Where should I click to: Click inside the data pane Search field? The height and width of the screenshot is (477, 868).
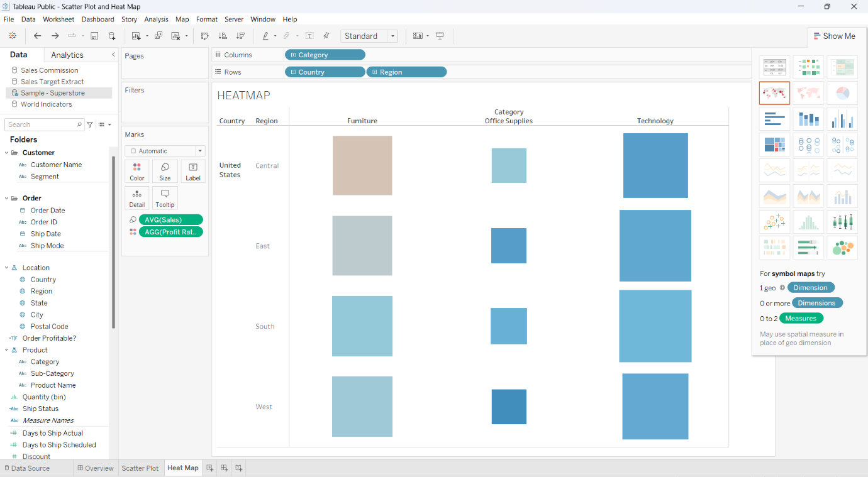pyautogui.click(x=41, y=124)
